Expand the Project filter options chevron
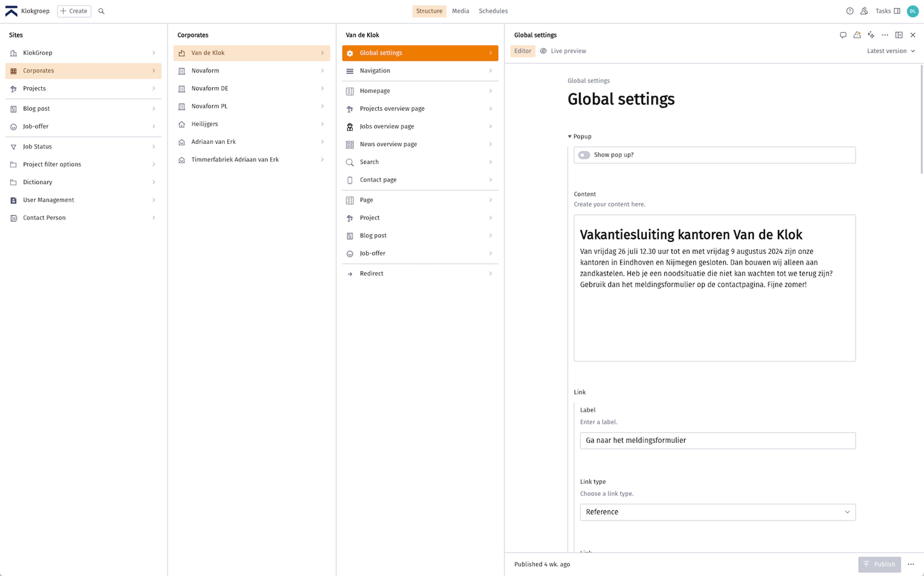The height and width of the screenshot is (576, 924). point(154,164)
